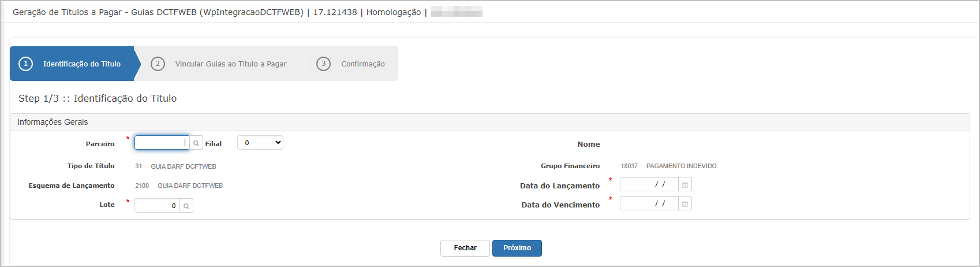980x267 pixels.
Task: Focus the Parceiro input field
Action: coord(161,143)
